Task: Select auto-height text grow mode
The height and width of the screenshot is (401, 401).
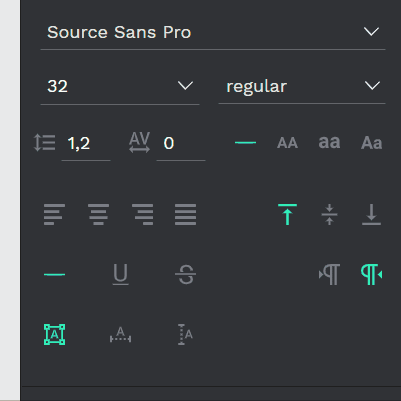Action: point(185,334)
